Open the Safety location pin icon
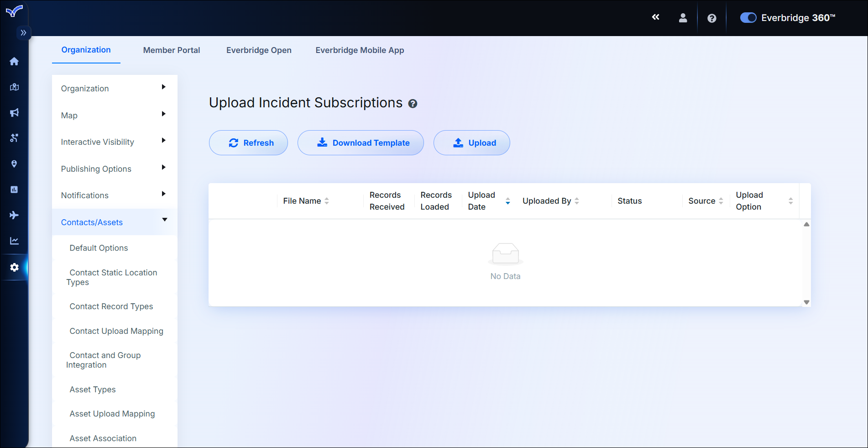The image size is (868, 448). pyautogui.click(x=14, y=163)
